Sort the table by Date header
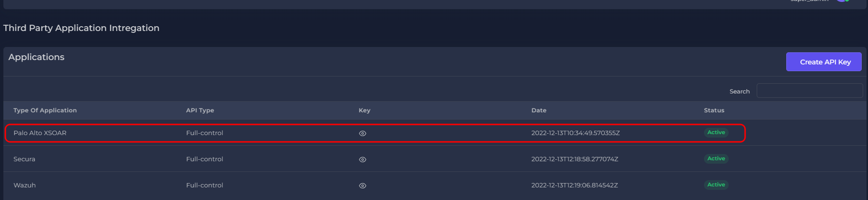Viewport: 868px width, 200px height. coord(539,110)
